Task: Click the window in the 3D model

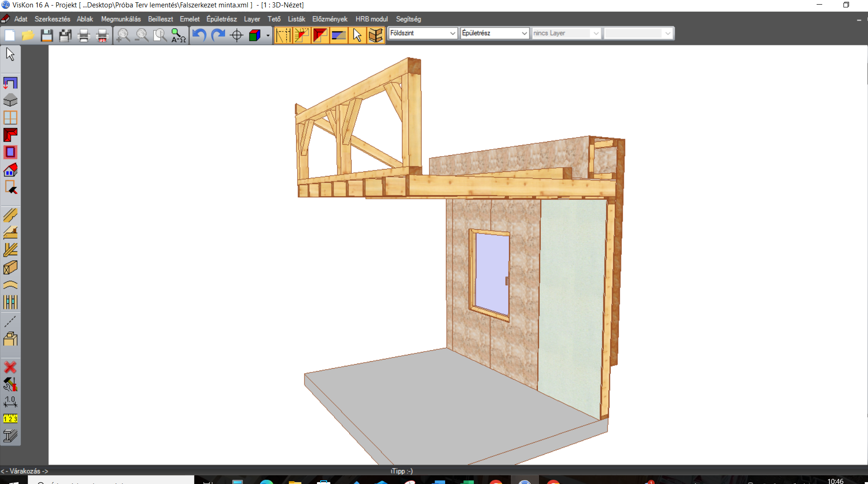Action: (491, 273)
